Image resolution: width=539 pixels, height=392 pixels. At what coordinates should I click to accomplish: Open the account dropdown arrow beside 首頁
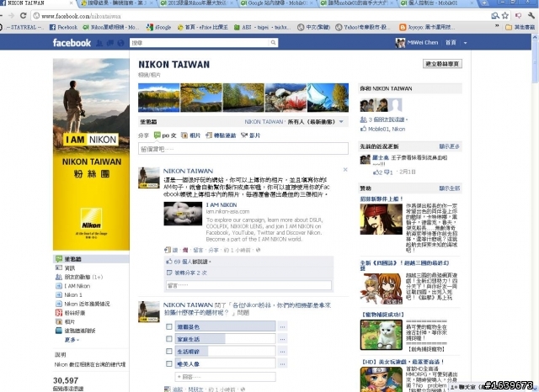pyautogui.click(x=465, y=43)
